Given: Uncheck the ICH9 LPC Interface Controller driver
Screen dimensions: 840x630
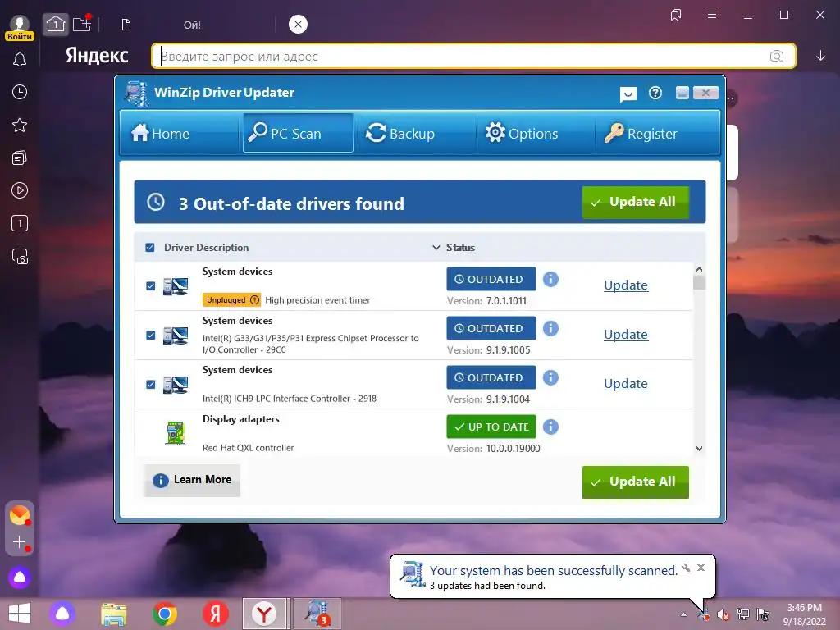Looking at the screenshot, I should pos(151,385).
